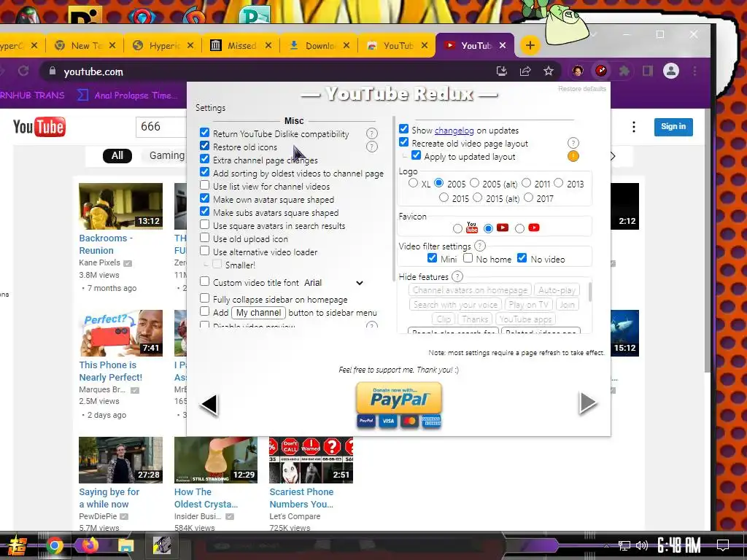Viewport: 747px width, 560px height.
Task: Choose the old You Tube favicon radio
Action: click(x=457, y=228)
